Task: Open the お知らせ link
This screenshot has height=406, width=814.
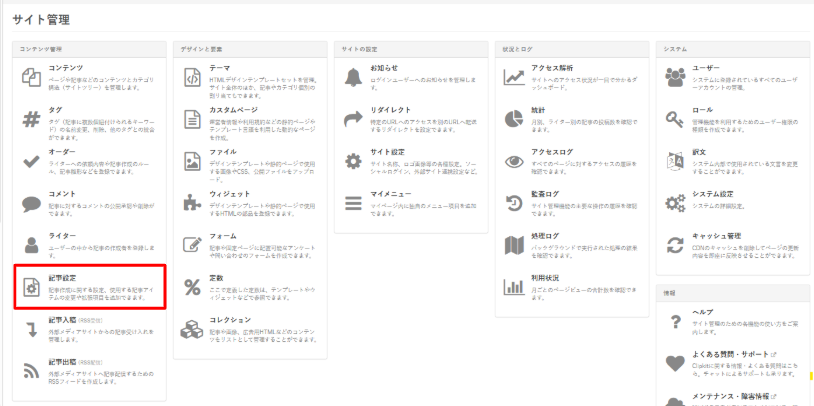Action: point(384,68)
